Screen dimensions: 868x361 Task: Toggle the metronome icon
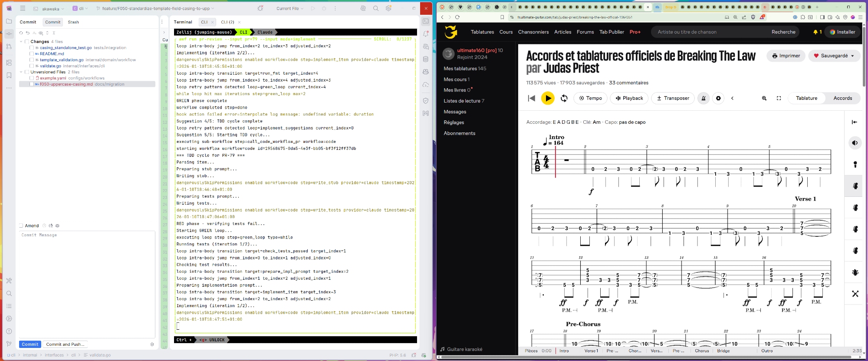pos(704,98)
